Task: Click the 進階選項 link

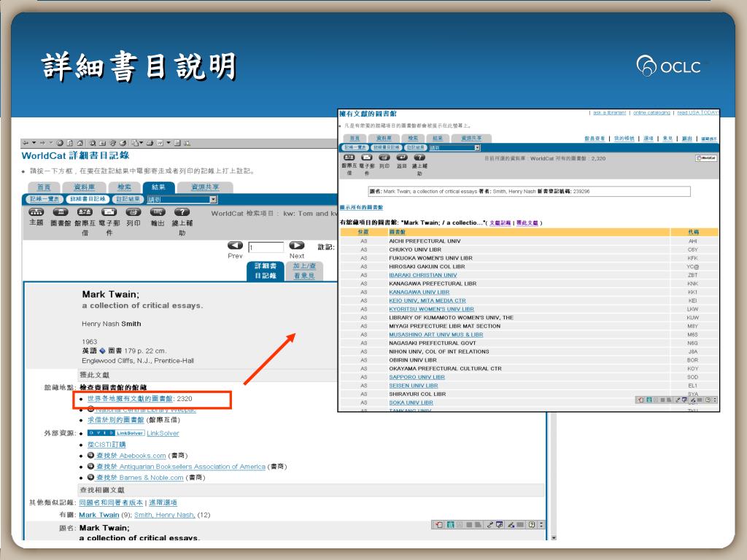Action: pyautogui.click(x=163, y=502)
